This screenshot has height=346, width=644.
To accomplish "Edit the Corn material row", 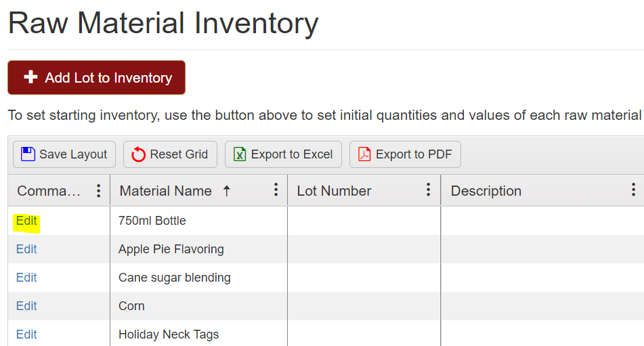I will 26,306.
